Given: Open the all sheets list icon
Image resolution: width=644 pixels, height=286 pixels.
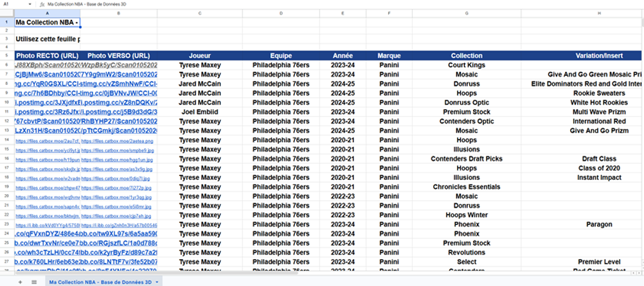Looking at the screenshot, I should (x=34, y=282).
